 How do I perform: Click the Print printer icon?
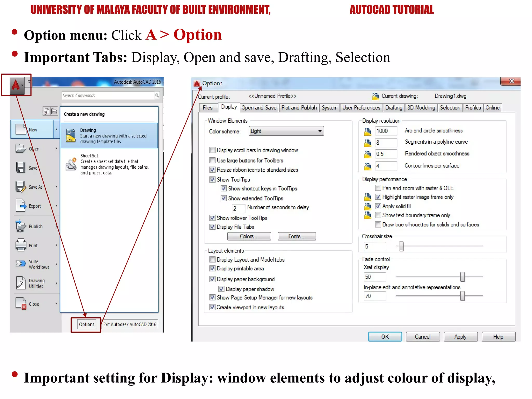21,245
